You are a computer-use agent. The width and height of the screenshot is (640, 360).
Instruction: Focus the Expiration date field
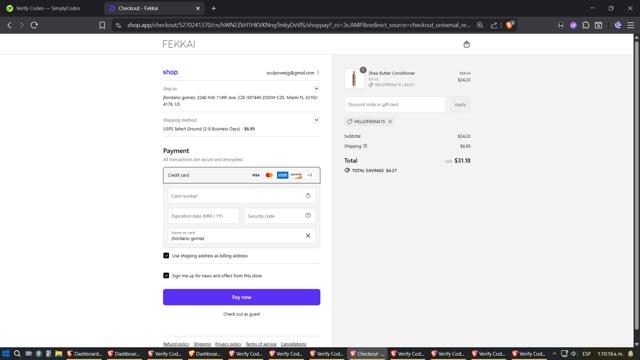pyautogui.click(x=203, y=216)
